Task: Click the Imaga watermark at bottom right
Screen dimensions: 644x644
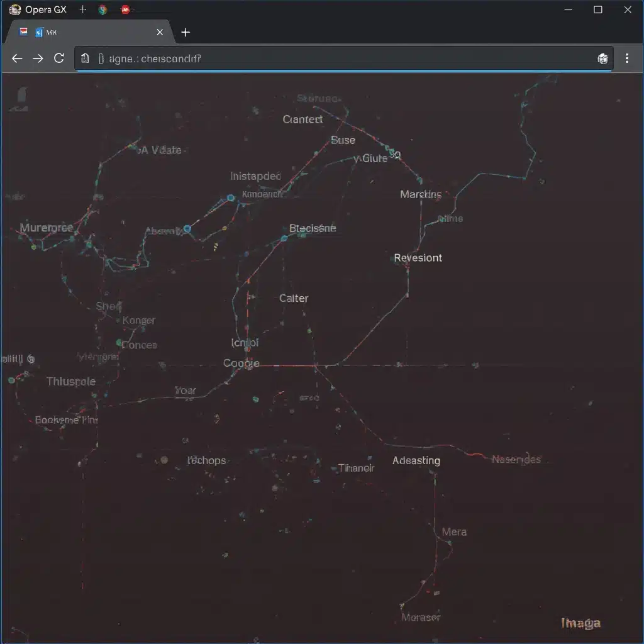Action: (580, 623)
